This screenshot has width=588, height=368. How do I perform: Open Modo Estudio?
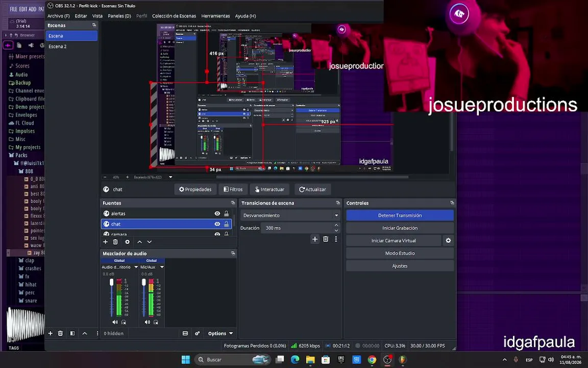click(x=400, y=253)
